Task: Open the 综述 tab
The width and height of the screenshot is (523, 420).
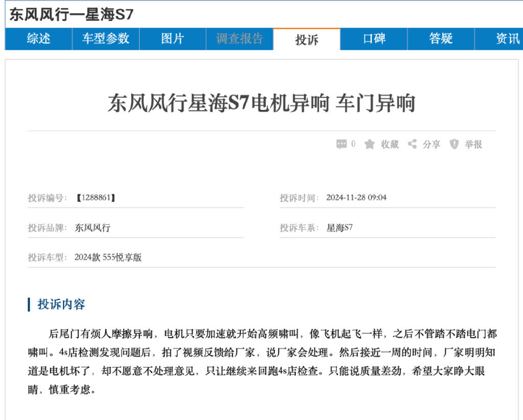Action: tap(39, 39)
